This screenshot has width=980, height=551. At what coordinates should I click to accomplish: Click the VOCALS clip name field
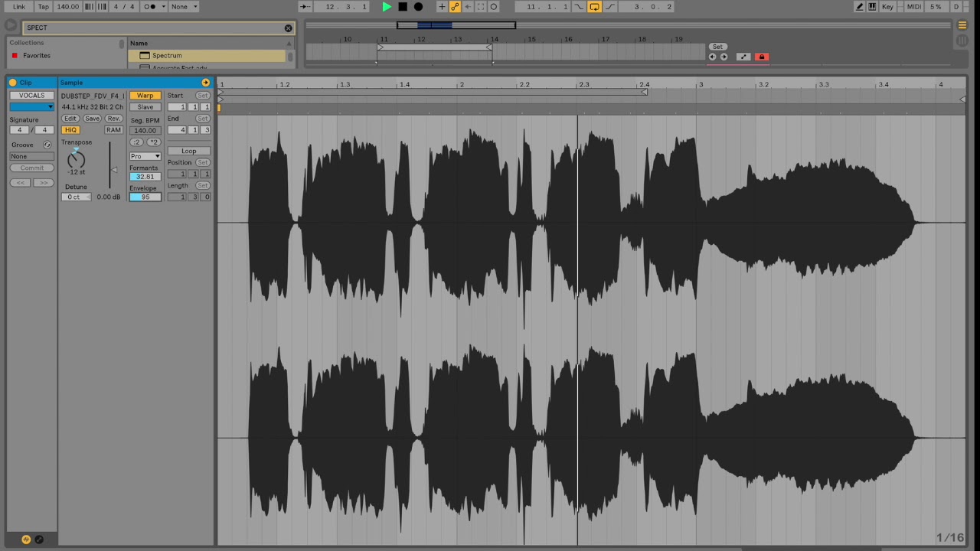[32, 96]
